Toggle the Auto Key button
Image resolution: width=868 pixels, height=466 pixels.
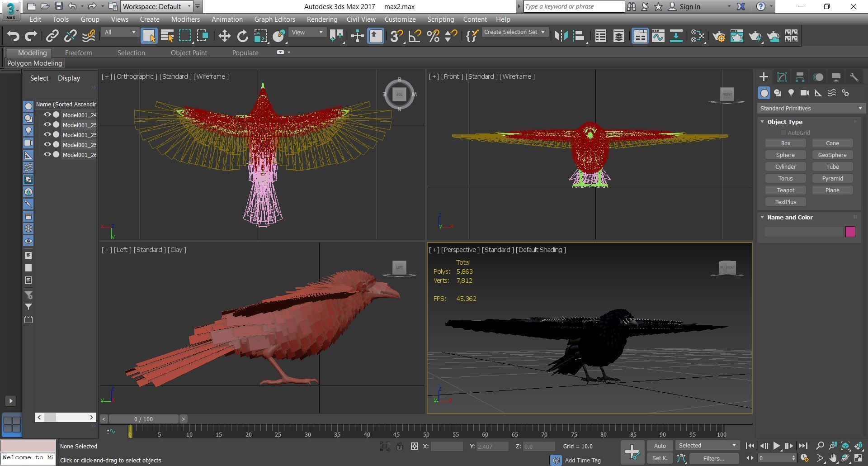(660, 446)
